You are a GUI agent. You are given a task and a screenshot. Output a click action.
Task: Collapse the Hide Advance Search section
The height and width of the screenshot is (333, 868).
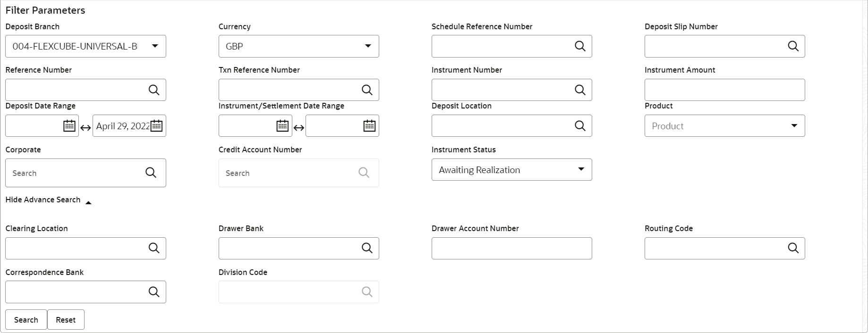coord(48,200)
